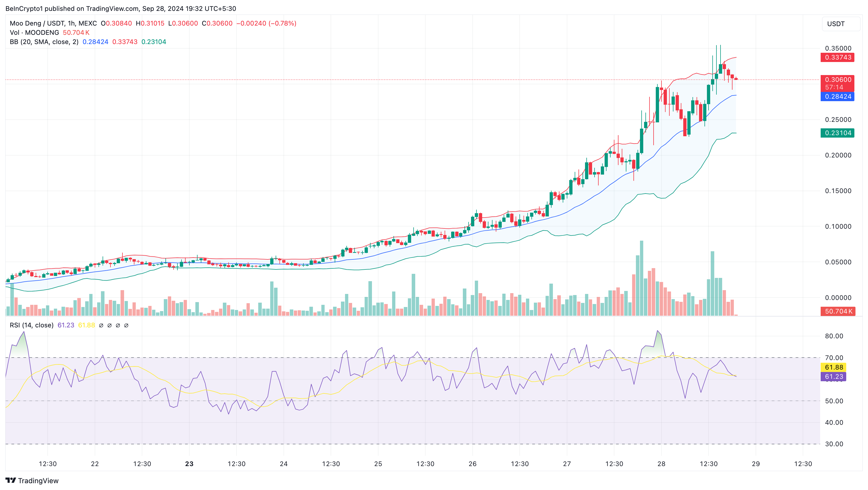Click the TradingView text link at bottom

[38, 480]
